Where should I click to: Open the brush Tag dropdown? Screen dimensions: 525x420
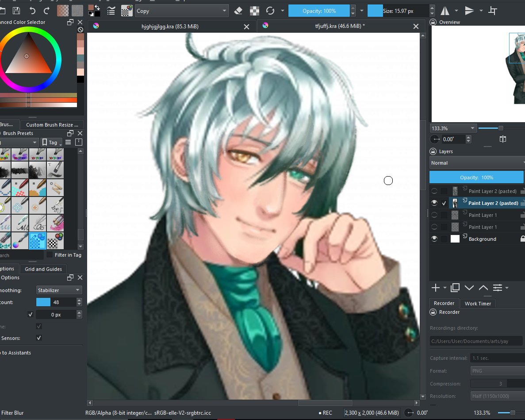click(x=51, y=143)
